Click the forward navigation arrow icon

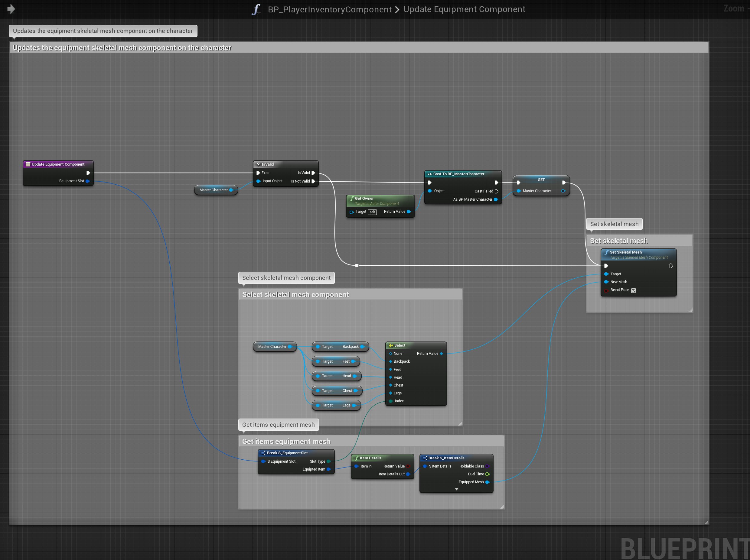(11, 9)
